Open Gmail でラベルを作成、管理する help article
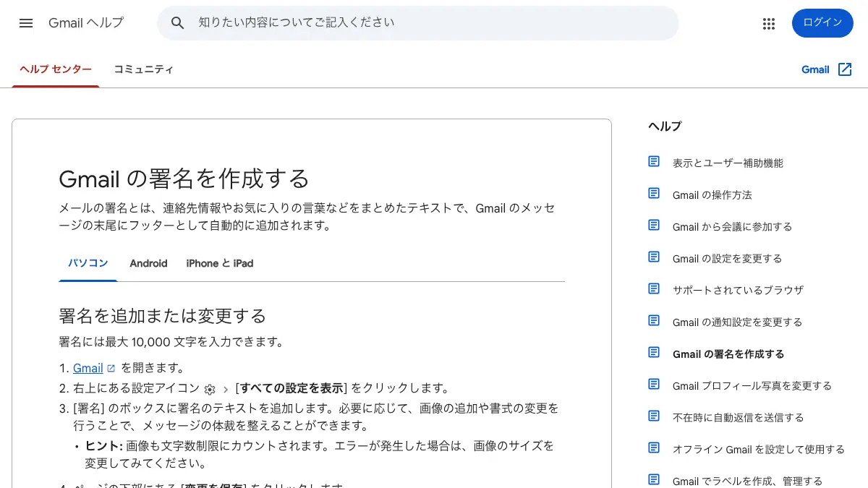Viewport: 868px width, 488px height. (x=747, y=481)
